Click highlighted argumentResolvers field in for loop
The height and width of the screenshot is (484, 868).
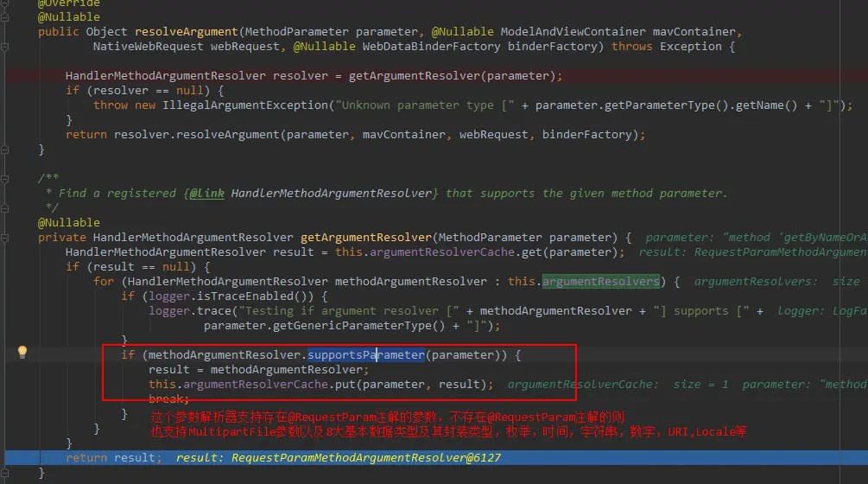click(600, 281)
